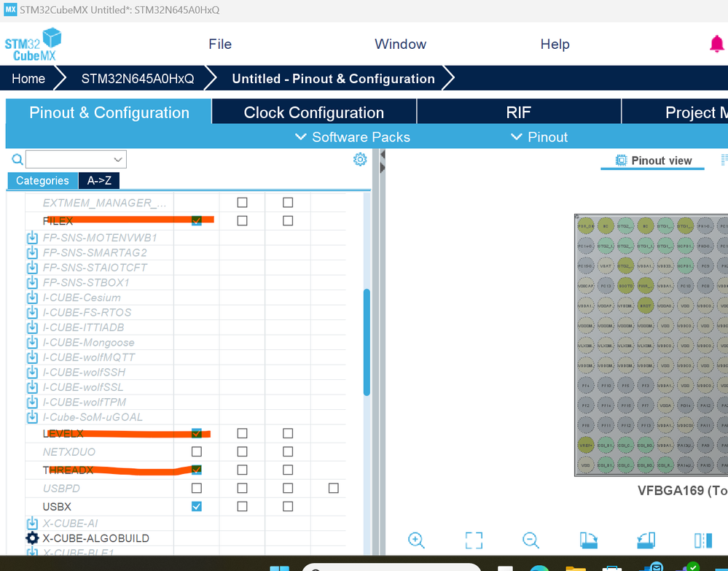The image size is (728, 571).
Task: Open the Help menu
Action: (x=555, y=44)
